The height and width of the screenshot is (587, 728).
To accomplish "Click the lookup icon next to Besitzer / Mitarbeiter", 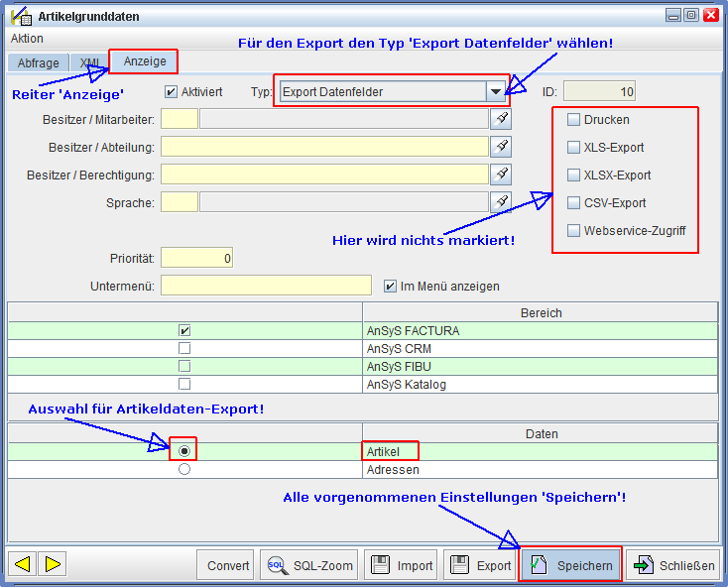I will pyautogui.click(x=503, y=119).
